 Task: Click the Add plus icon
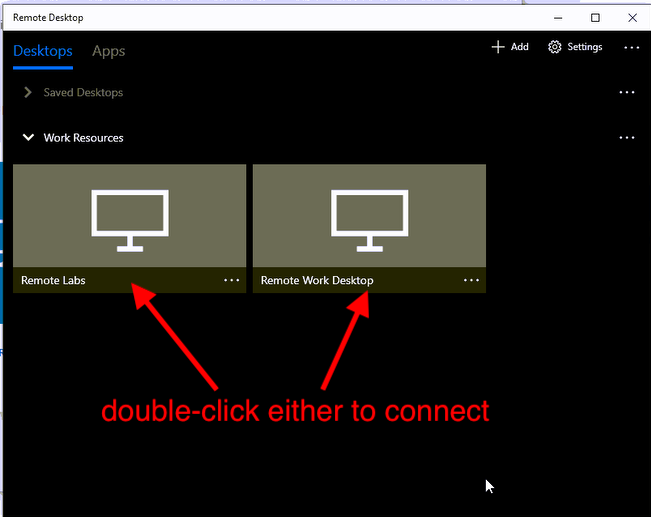click(x=498, y=47)
